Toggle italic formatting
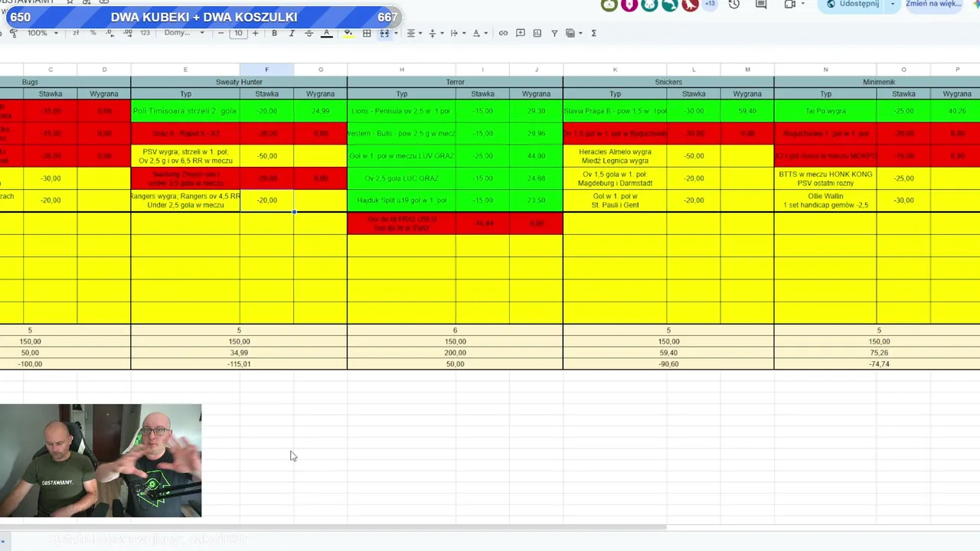Screen dimensions: 980x551 pos(292,33)
